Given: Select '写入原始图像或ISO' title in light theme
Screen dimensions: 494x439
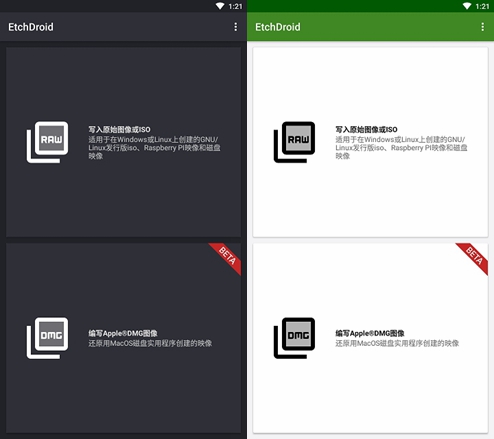Looking at the screenshot, I should tap(366, 129).
